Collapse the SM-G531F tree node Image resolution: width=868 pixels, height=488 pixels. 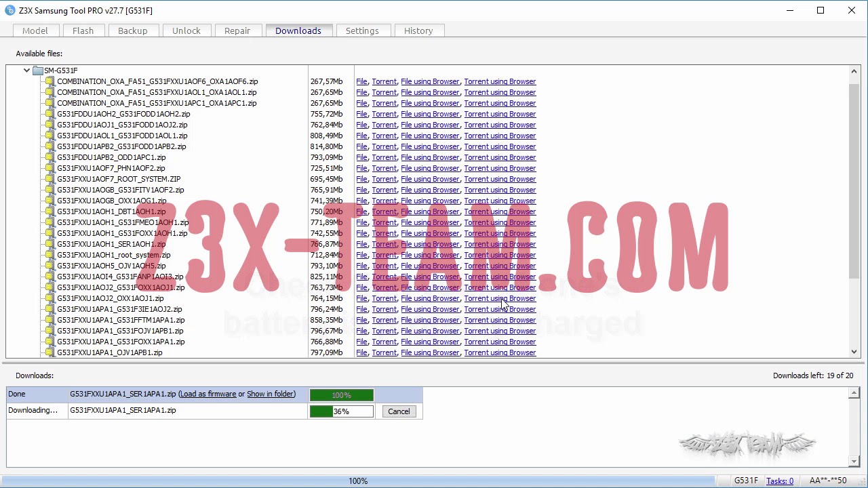pos(26,70)
